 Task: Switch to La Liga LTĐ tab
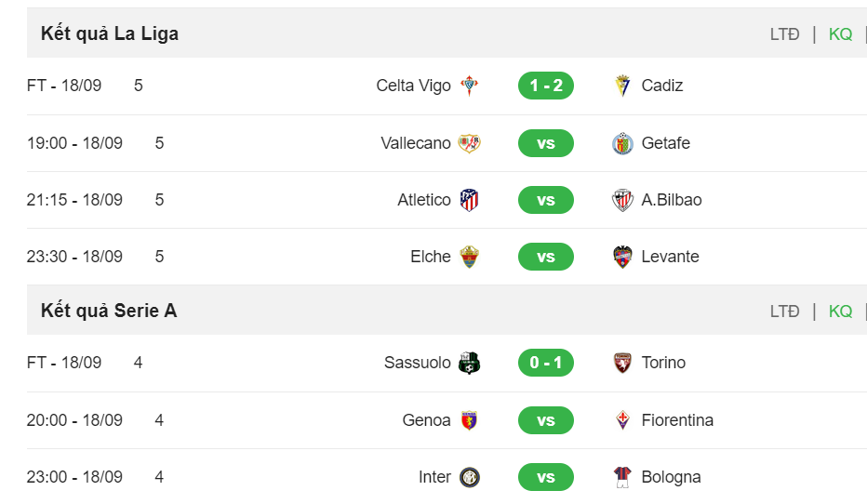(x=784, y=34)
